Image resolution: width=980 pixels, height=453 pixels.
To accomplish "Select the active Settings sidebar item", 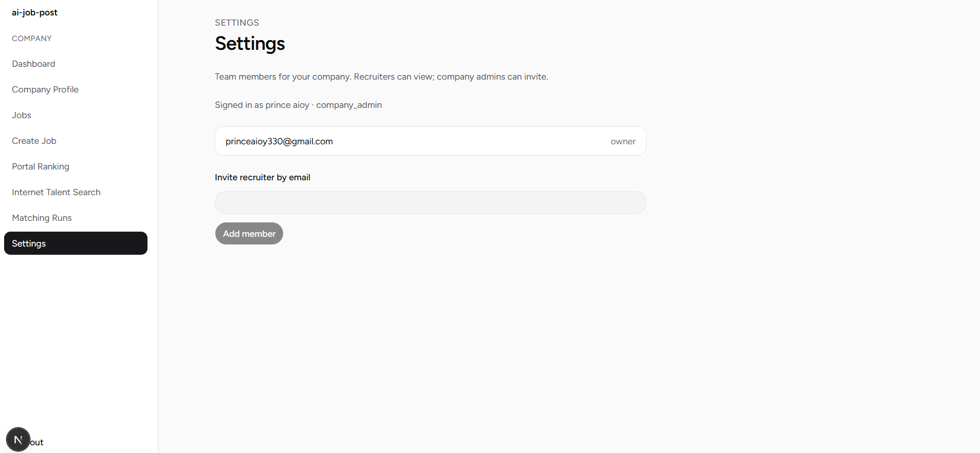I will click(76, 243).
